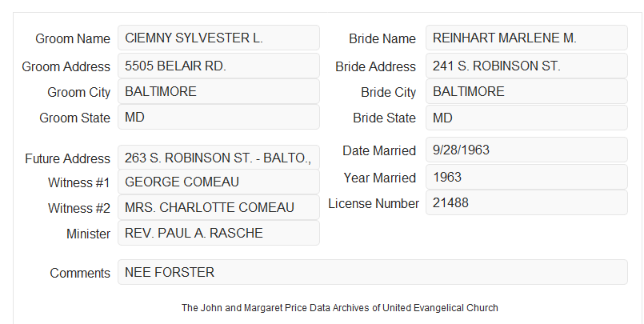Click the Minister field

point(218,233)
